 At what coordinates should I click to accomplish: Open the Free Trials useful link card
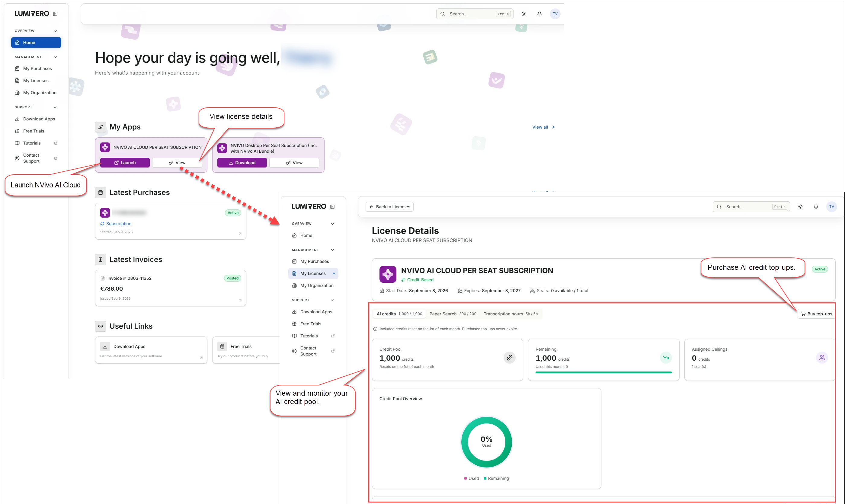pyautogui.click(x=246, y=350)
